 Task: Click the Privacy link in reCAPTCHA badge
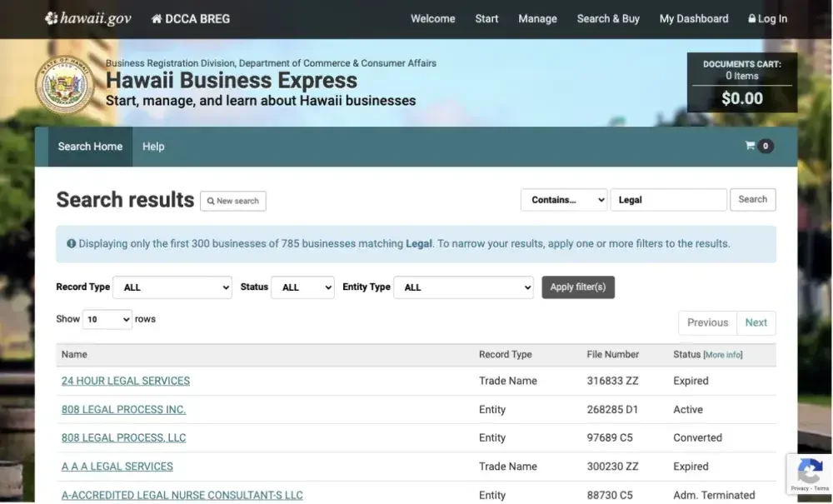point(800,488)
